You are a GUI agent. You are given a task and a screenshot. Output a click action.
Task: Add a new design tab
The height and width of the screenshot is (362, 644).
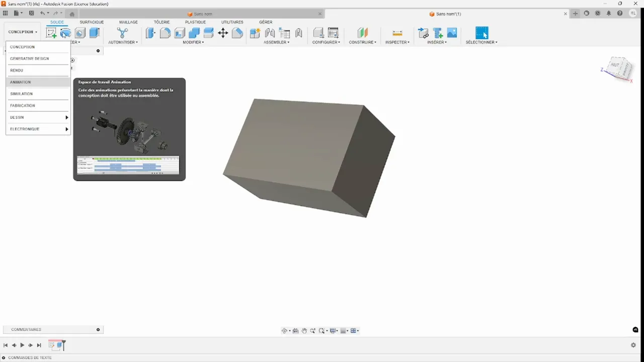[576, 14]
